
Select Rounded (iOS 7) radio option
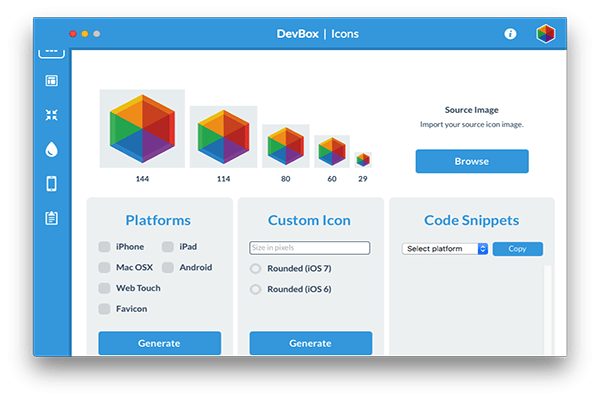(x=256, y=269)
